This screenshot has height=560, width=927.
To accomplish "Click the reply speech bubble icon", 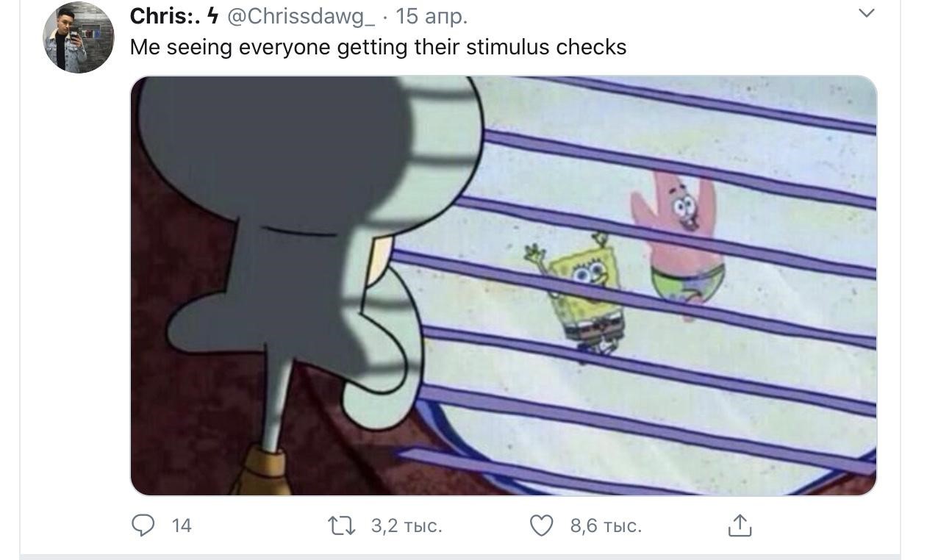I will (143, 525).
